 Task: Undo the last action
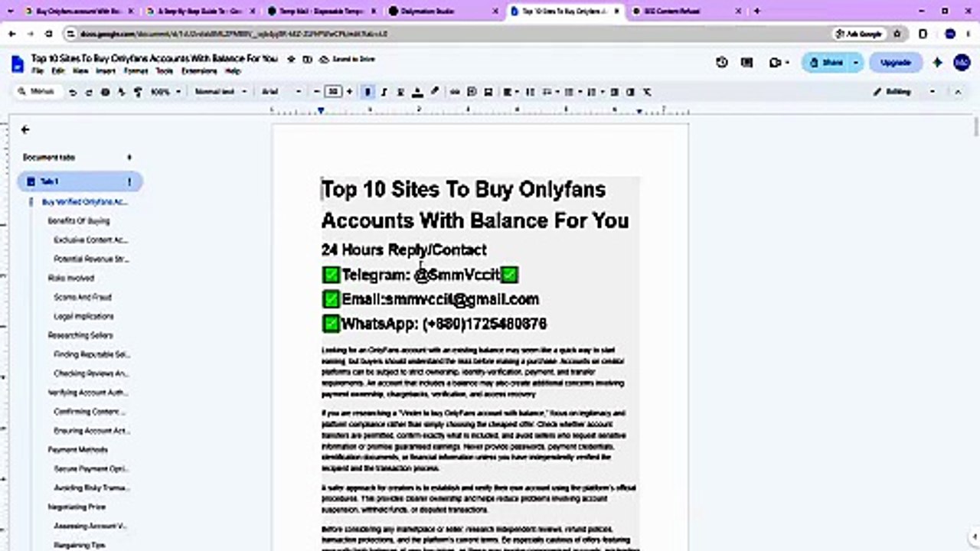pyautogui.click(x=73, y=92)
